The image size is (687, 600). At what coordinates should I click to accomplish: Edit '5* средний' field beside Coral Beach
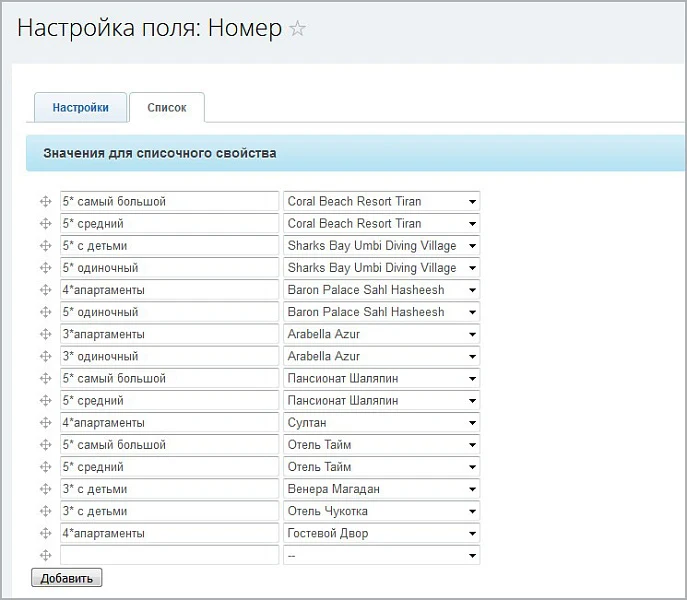170,224
